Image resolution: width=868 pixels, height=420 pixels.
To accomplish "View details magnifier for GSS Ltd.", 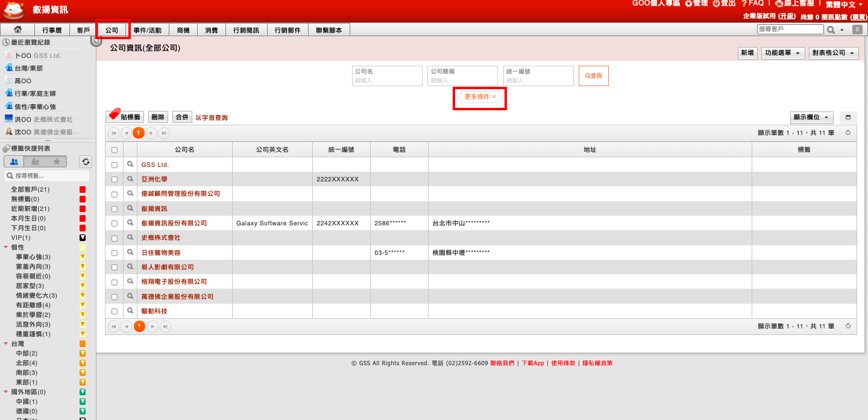I will click(130, 165).
